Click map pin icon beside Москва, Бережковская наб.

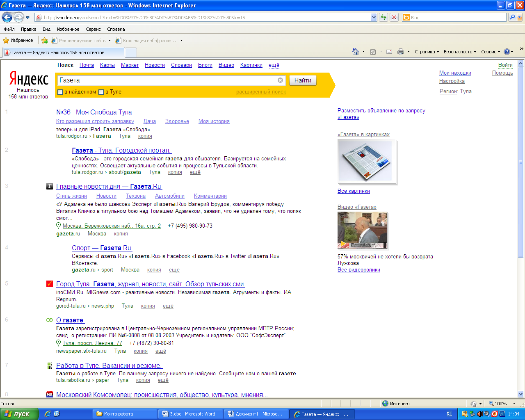[x=59, y=226]
